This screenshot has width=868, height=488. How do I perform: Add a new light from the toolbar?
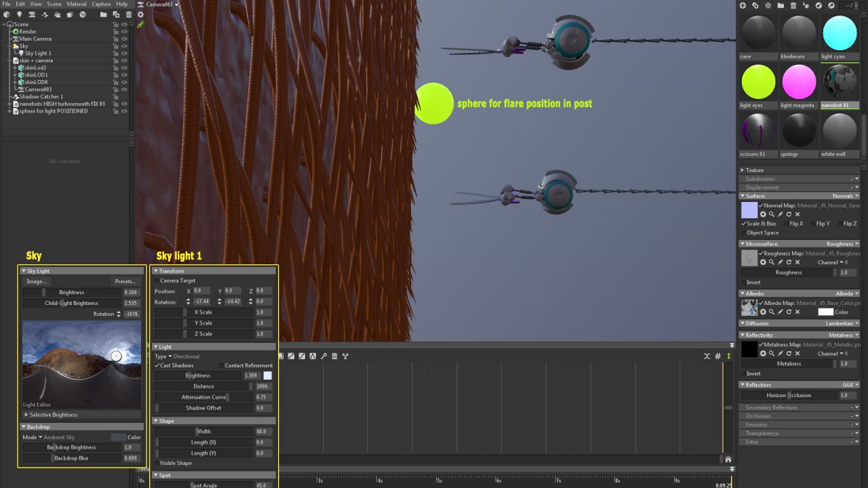coord(19,14)
